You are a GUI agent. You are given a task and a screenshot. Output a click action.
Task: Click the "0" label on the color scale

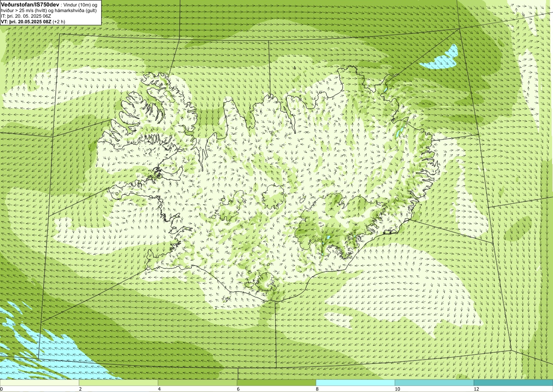[x=1, y=389]
